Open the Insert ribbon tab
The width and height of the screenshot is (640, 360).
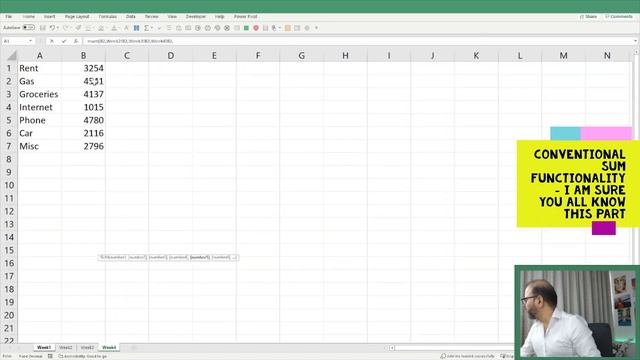tap(49, 17)
